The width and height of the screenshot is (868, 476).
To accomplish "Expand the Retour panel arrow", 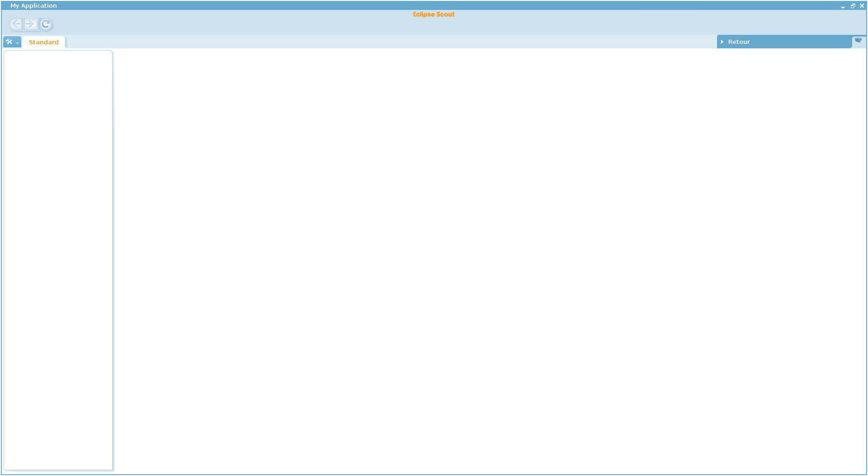I will point(722,42).
